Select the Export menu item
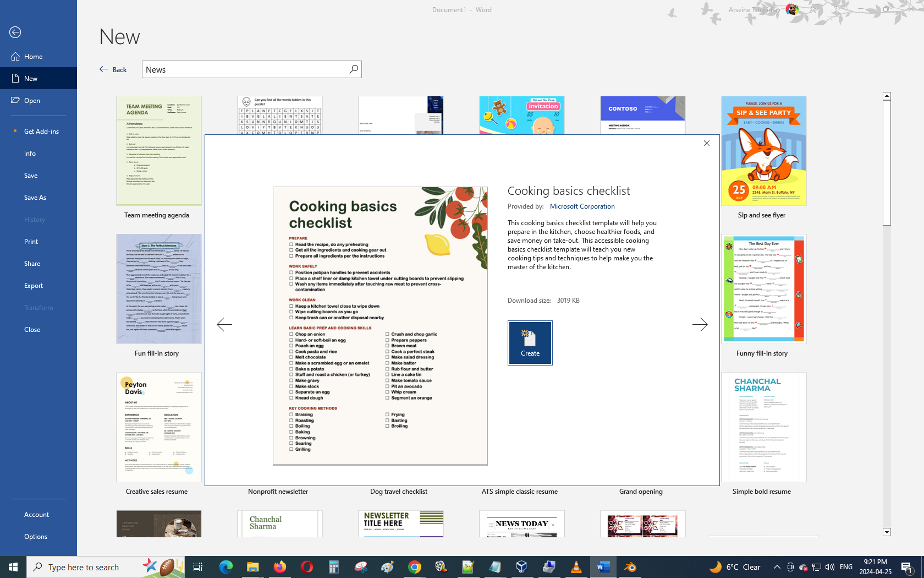This screenshot has width=924, height=578. click(34, 286)
